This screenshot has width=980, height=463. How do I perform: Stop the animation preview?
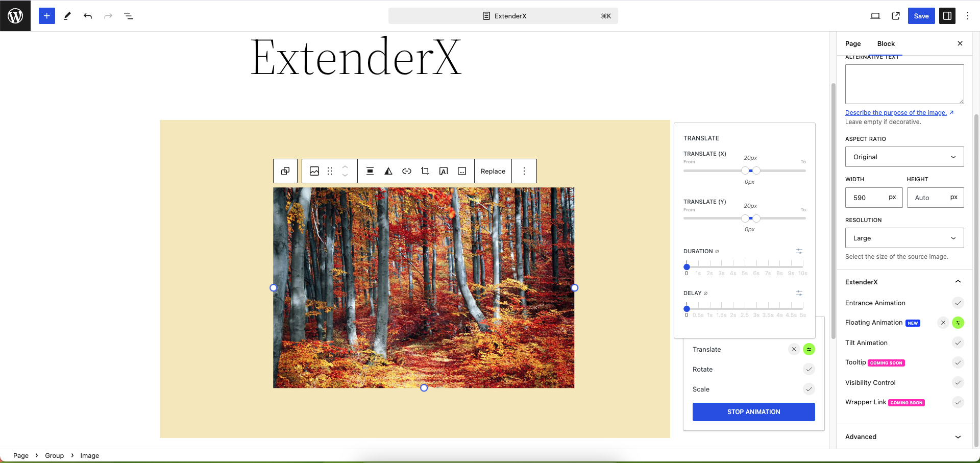pos(754,412)
